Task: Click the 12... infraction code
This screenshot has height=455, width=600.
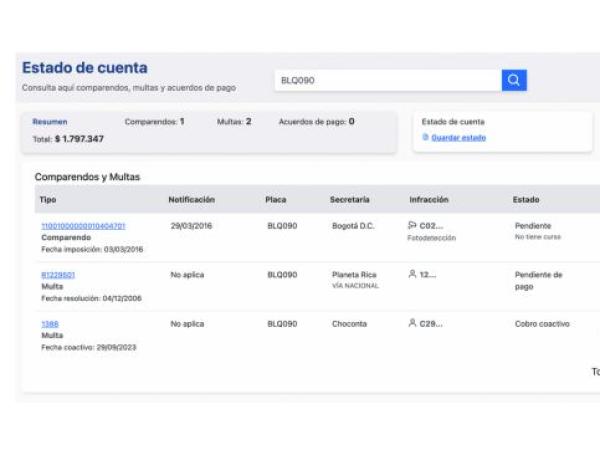Action: pos(428,275)
